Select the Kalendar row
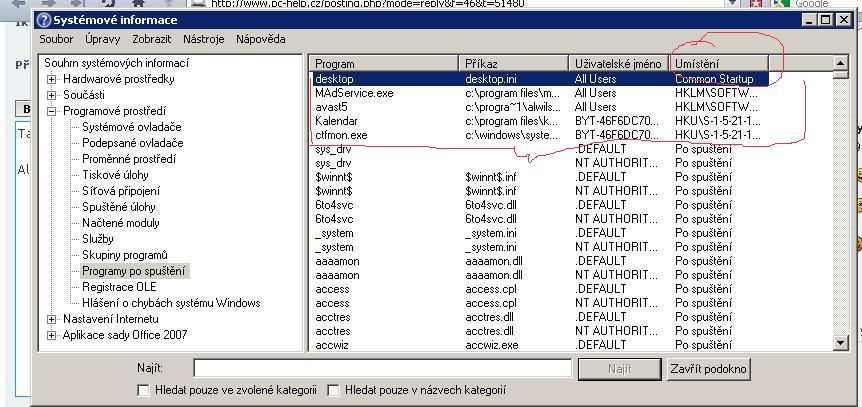 pos(539,121)
